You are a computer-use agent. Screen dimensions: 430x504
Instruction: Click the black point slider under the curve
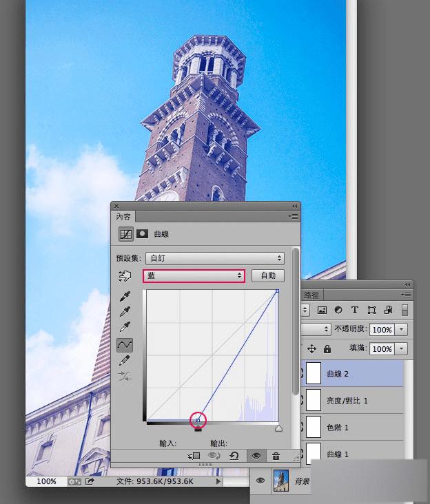198,429
